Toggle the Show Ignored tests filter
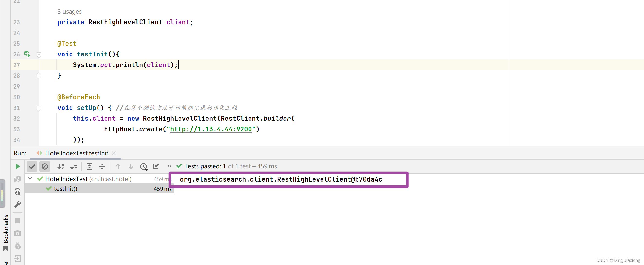 (45, 166)
